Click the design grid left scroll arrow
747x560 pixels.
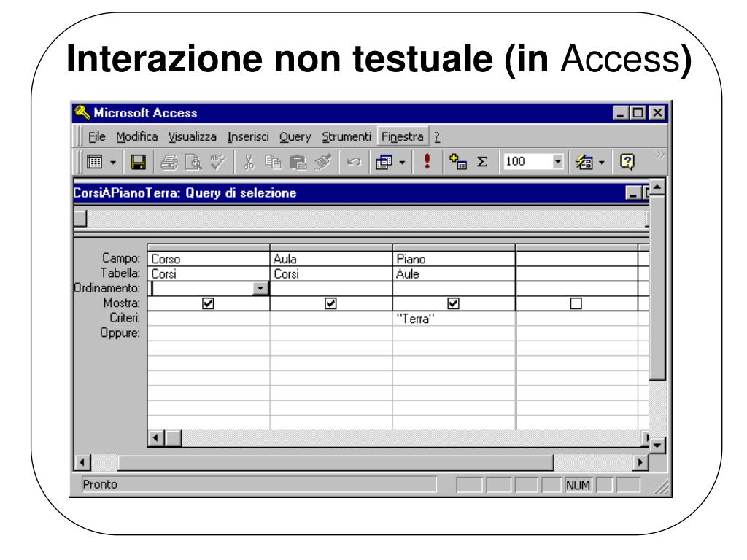(156, 438)
